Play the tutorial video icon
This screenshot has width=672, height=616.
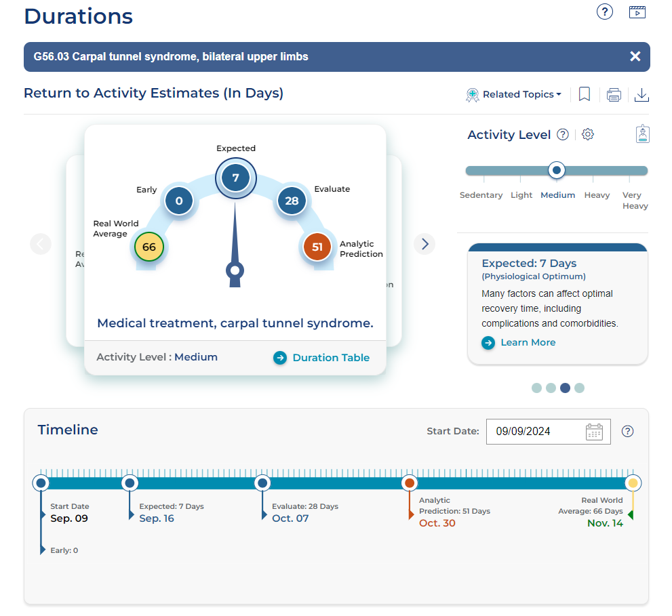(x=637, y=12)
